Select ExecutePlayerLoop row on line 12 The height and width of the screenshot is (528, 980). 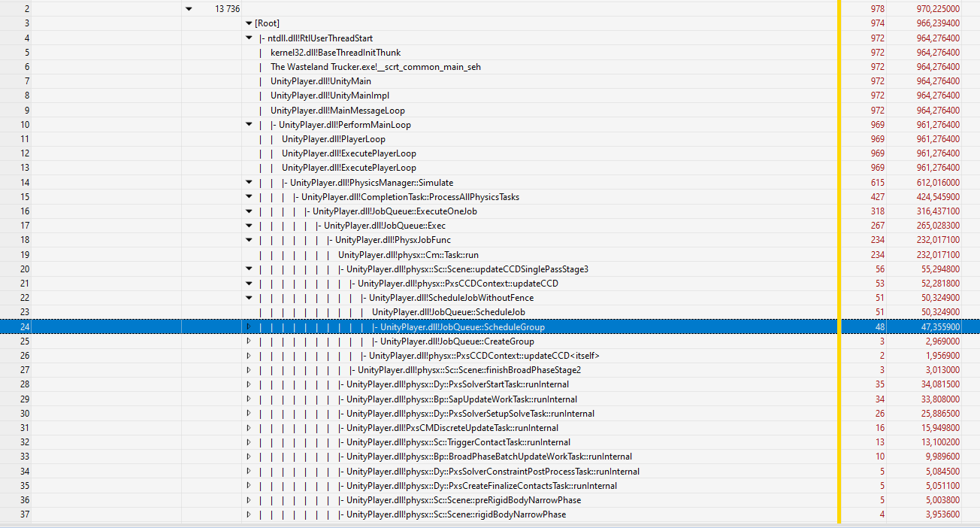(490, 153)
